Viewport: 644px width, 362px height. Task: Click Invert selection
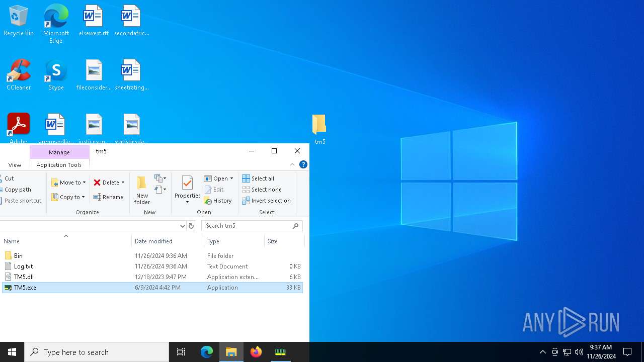coord(266,201)
